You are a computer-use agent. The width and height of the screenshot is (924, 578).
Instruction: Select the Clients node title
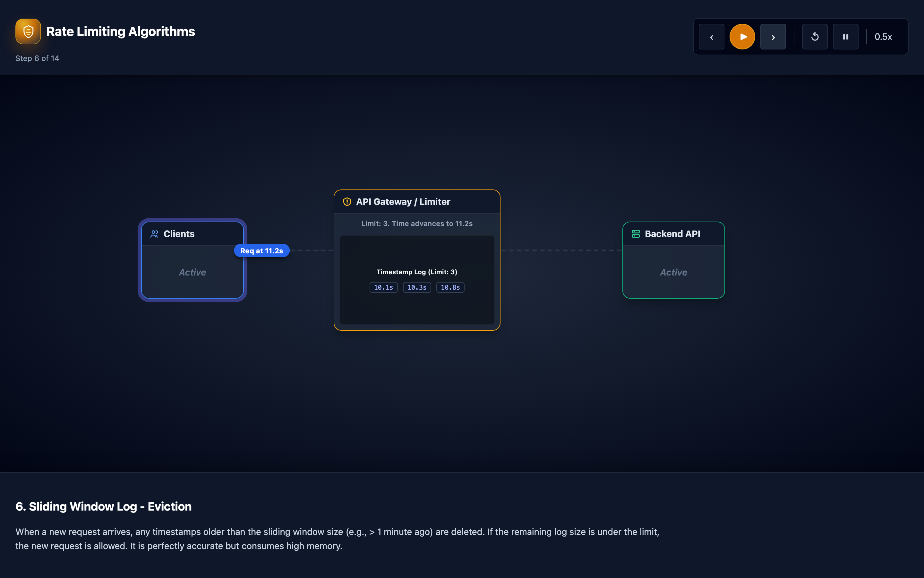[179, 234]
